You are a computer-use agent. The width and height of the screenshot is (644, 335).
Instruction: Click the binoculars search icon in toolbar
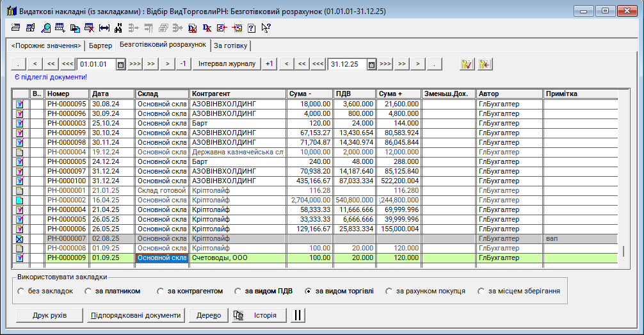click(x=118, y=28)
